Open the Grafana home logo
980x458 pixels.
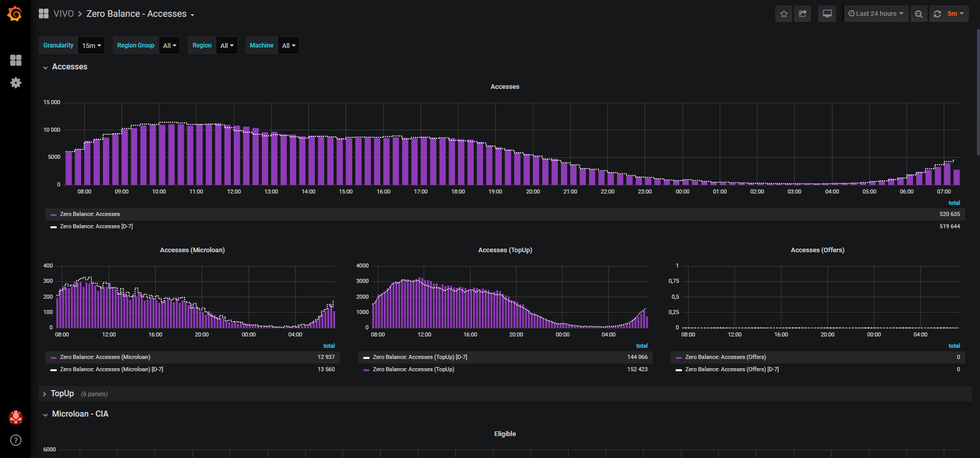pyautogui.click(x=15, y=14)
